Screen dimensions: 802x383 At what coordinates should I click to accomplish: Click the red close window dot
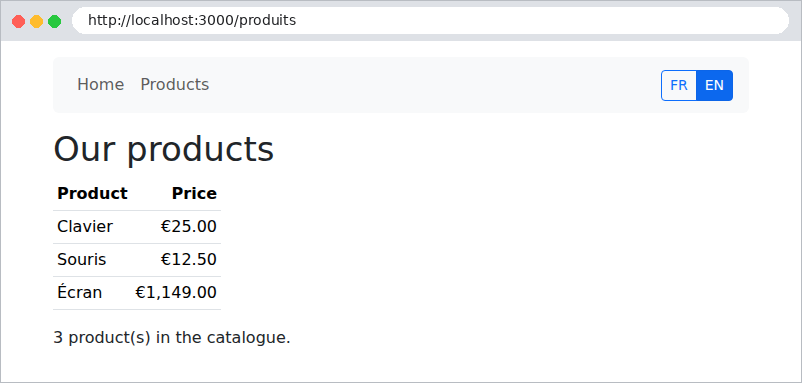(x=18, y=21)
